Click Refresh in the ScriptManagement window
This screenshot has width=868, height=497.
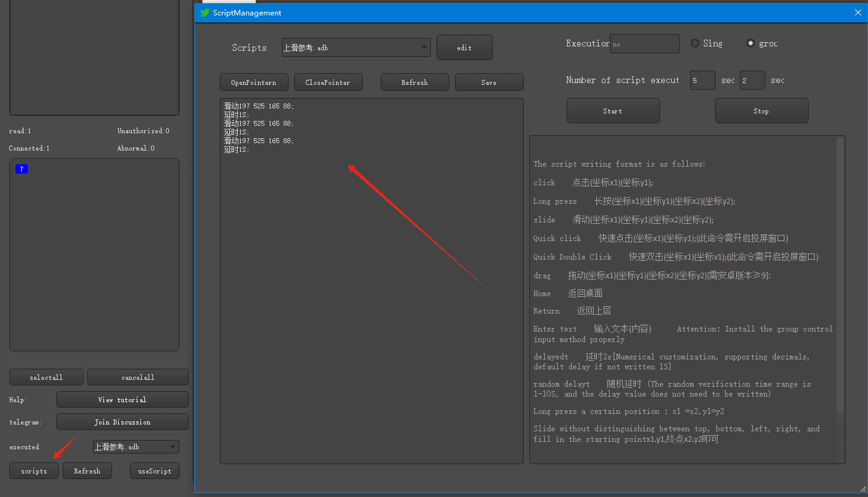tap(415, 82)
